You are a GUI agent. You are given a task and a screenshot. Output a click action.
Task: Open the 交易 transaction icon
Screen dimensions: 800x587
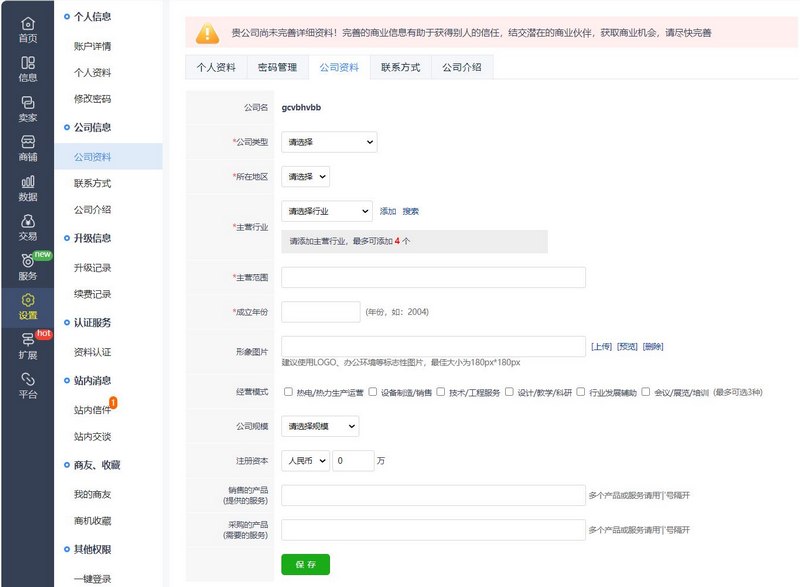point(27,222)
